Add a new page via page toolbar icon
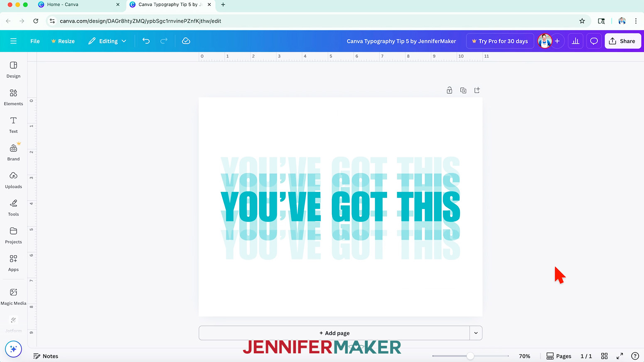 click(x=477, y=90)
